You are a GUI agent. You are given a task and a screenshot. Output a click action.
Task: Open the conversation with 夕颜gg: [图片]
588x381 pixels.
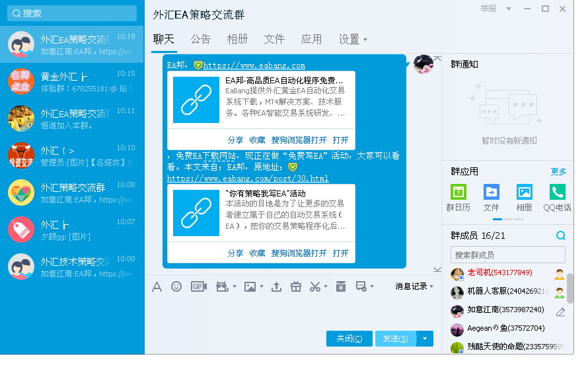point(72,230)
